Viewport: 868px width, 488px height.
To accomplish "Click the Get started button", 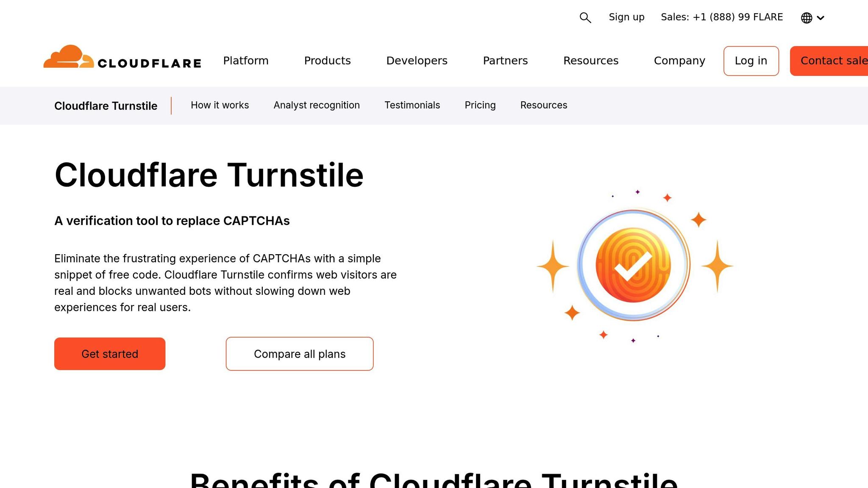I will 109,354.
